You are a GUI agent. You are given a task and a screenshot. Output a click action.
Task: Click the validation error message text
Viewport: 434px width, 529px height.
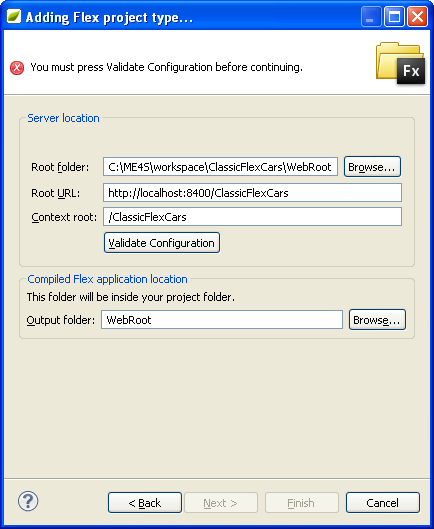point(166,67)
